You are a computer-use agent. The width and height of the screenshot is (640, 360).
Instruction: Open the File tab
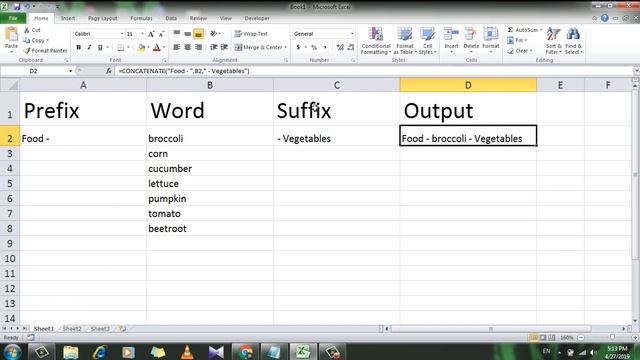click(x=13, y=18)
